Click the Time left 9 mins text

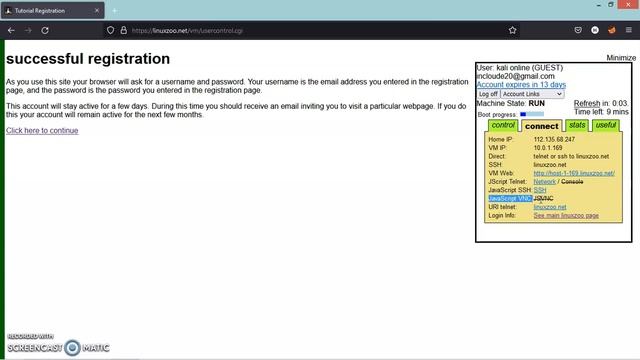[601, 112]
